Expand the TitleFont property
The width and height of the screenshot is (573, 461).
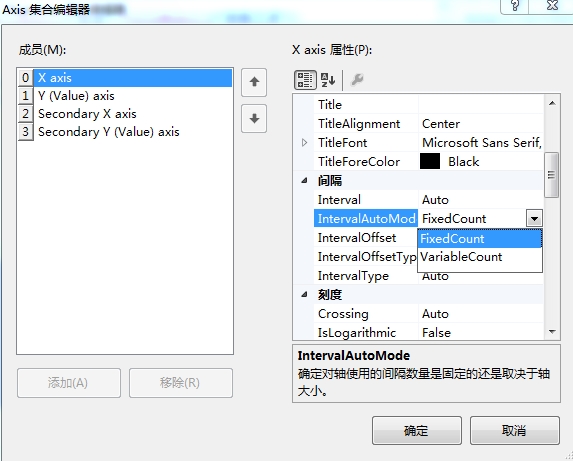pyautogui.click(x=304, y=143)
